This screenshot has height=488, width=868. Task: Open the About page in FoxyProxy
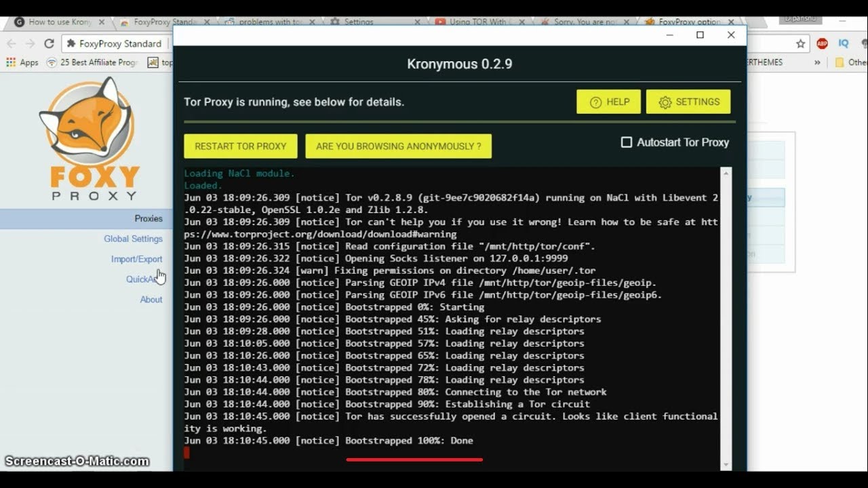(x=151, y=300)
